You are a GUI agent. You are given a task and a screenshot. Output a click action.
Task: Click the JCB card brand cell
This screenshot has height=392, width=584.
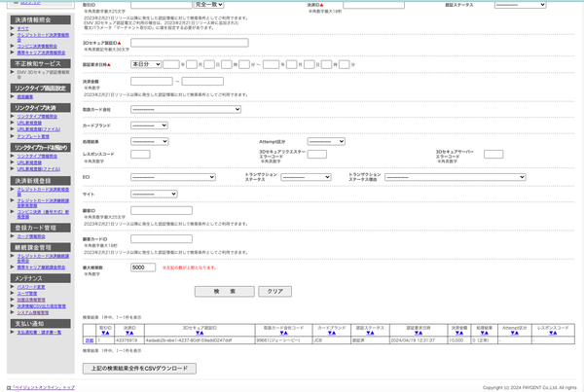click(332, 340)
